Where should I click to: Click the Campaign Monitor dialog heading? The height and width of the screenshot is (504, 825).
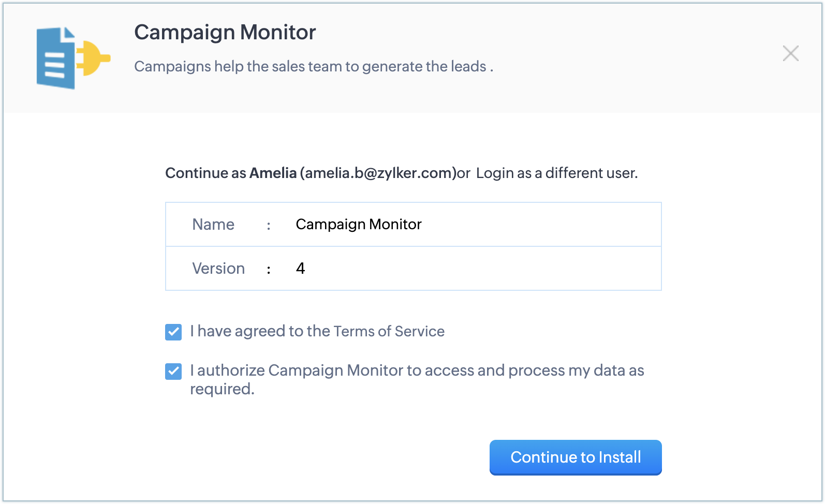(x=225, y=33)
